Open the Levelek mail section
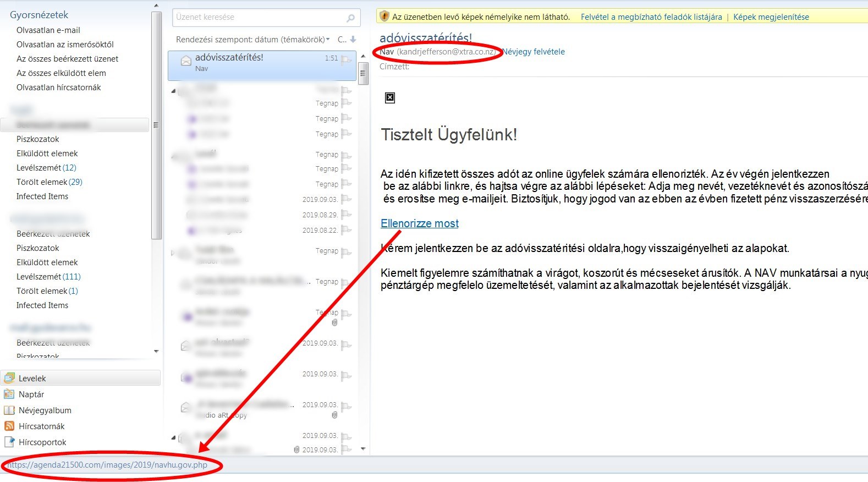868x482 pixels. [x=32, y=379]
